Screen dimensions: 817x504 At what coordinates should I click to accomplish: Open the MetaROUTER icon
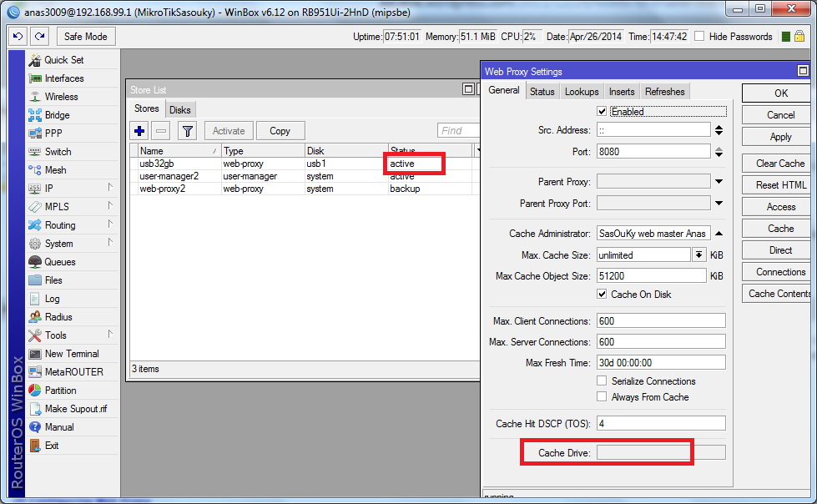coord(35,372)
